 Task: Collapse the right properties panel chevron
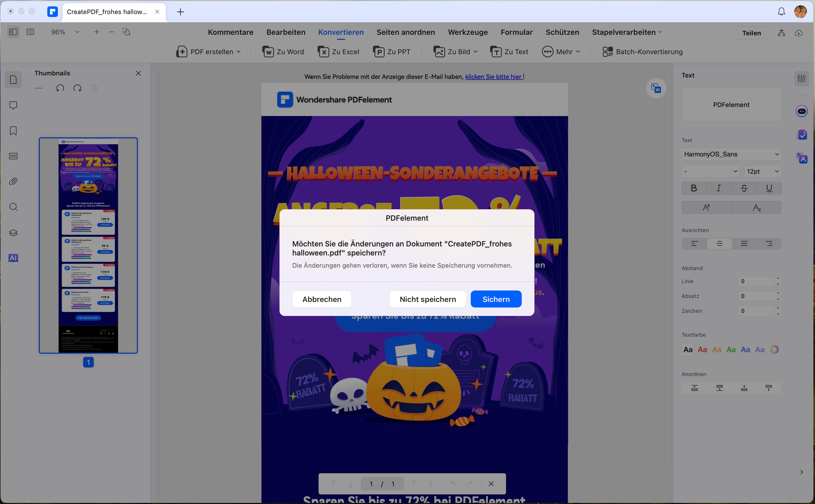click(801, 472)
